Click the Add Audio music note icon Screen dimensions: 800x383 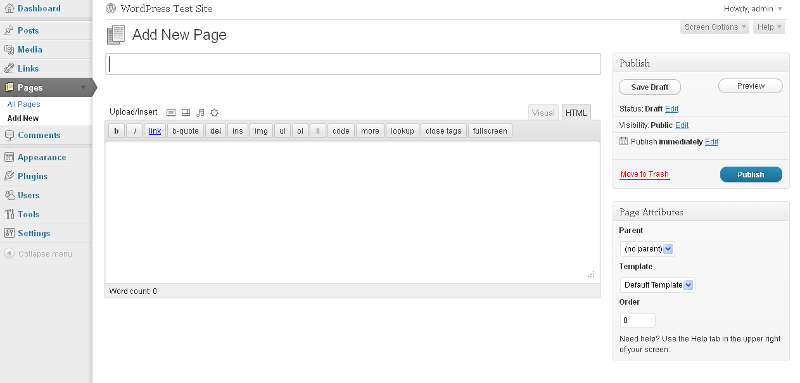[201, 112]
